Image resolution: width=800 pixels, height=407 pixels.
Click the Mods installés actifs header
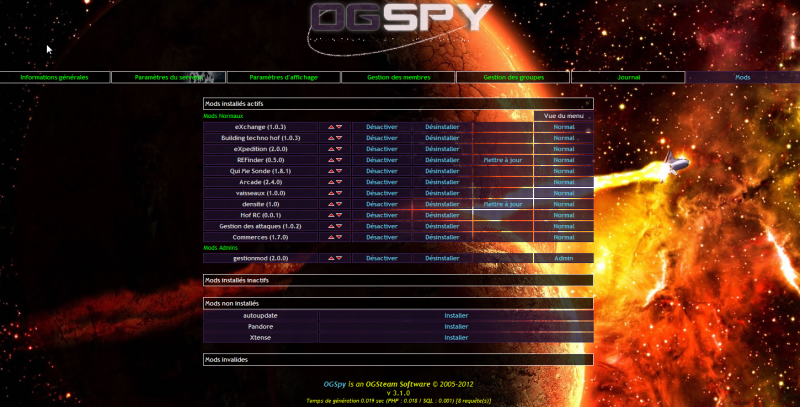point(398,104)
